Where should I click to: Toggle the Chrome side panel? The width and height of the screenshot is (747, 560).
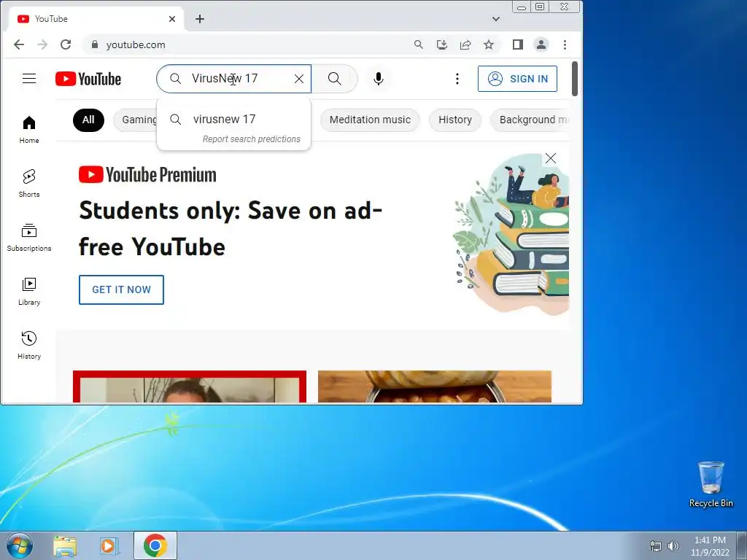(x=518, y=44)
